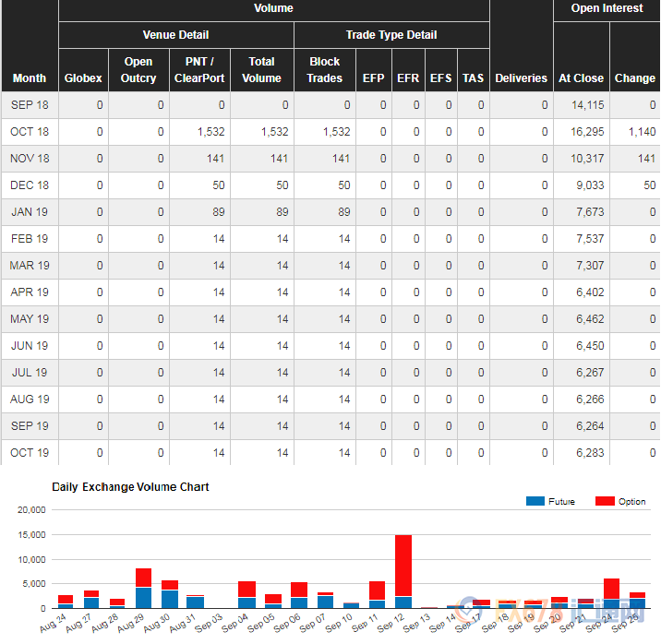
Task: Click the Daily Exchange Volume Chart title
Action: (x=130, y=486)
